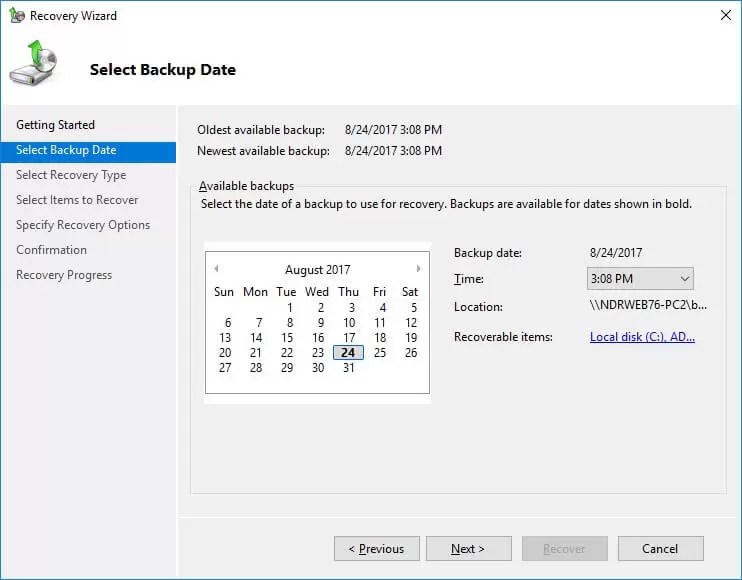Pick date 7 in the calendar
This screenshot has width=742, height=580.
(259, 323)
